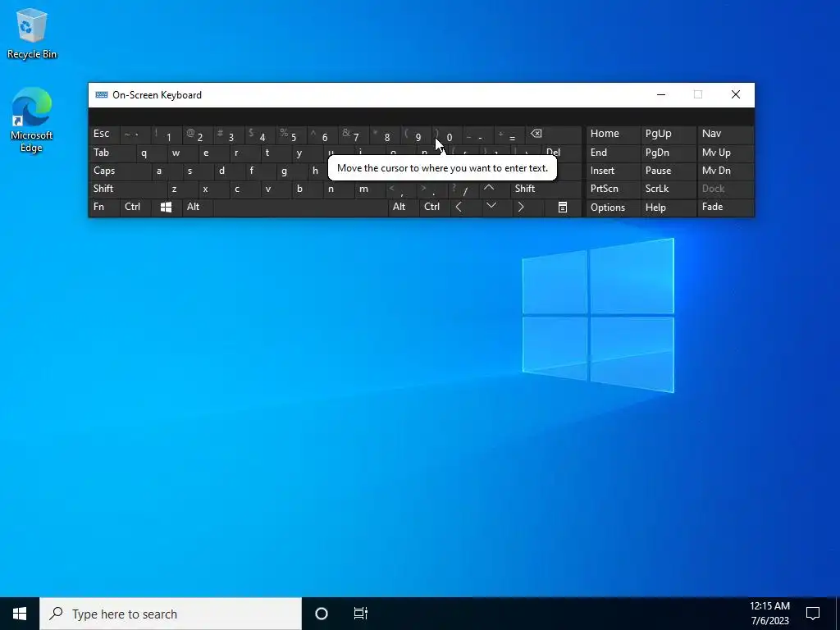Switch to Nav keyboard mode
The height and width of the screenshot is (630, 840).
point(725,134)
